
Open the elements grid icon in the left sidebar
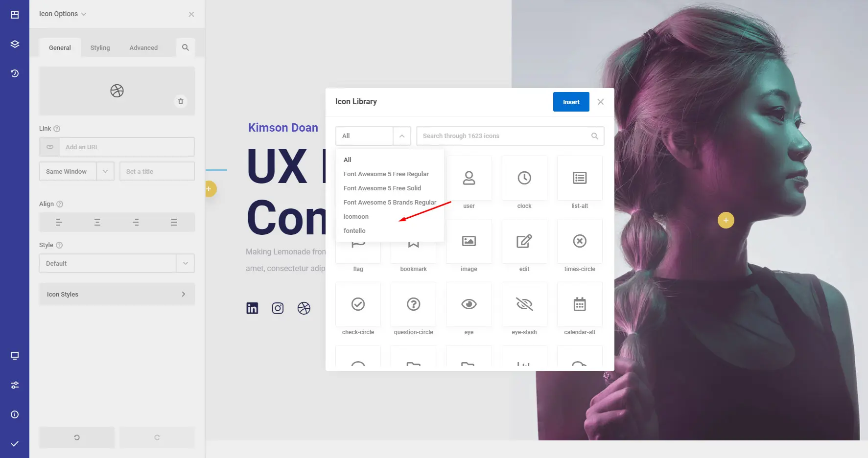click(x=15, y=15)
